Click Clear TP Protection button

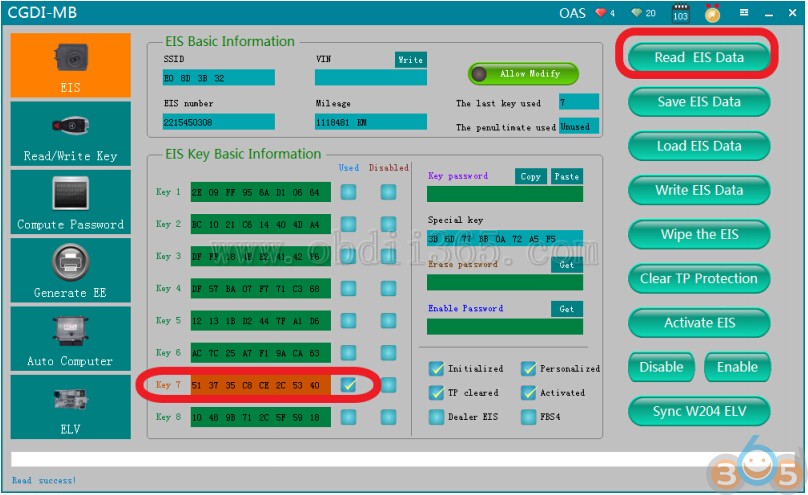699,279
